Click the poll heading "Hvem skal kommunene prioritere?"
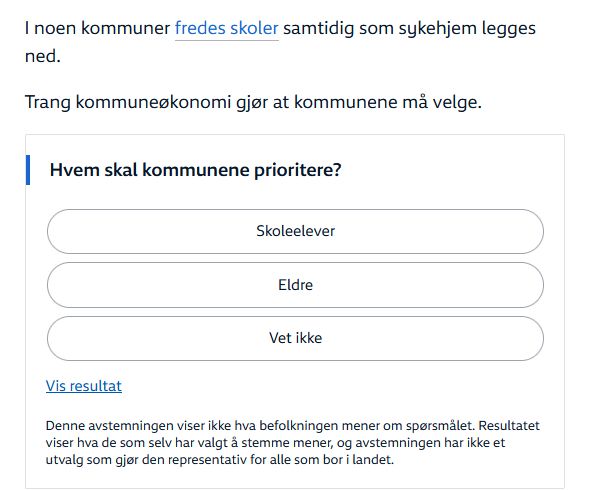613x490 pixels. pos(196,170)
